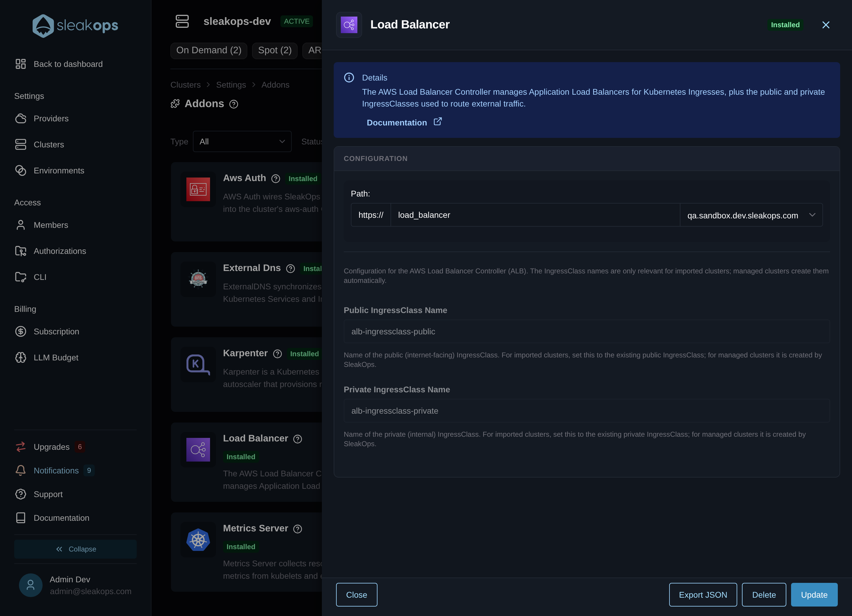Click the LLM Budget brain icon
Viewport: 852px width, 616px height.
click(x=21, y=357)
